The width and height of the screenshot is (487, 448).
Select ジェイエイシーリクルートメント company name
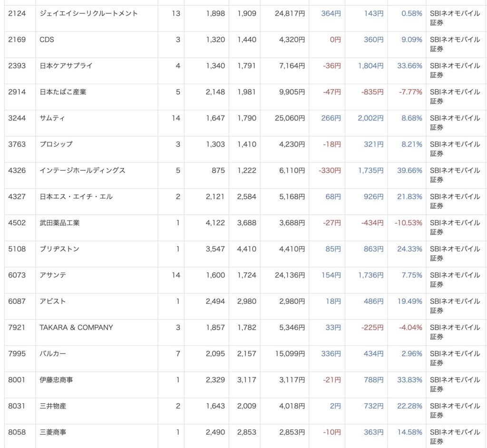[x=88, y=13]
